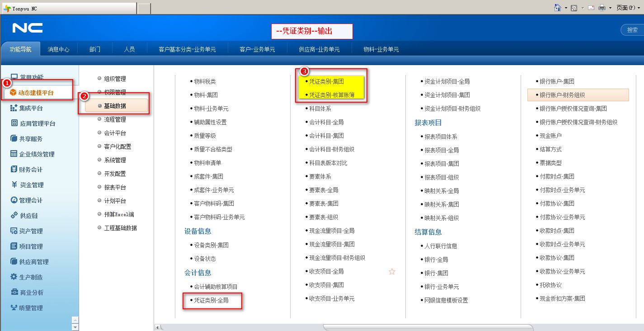Click the favorite star beside 收支项目-全局

pos(392,271)
